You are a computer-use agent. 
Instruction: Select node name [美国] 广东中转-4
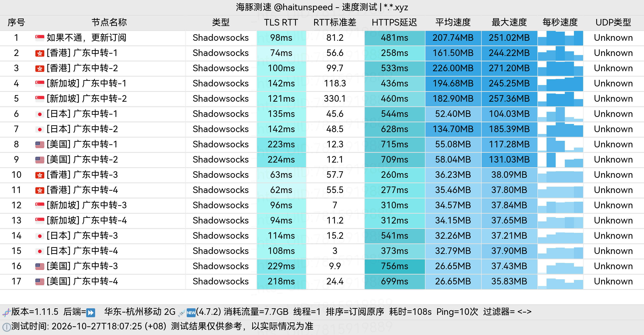pos(82,282)
